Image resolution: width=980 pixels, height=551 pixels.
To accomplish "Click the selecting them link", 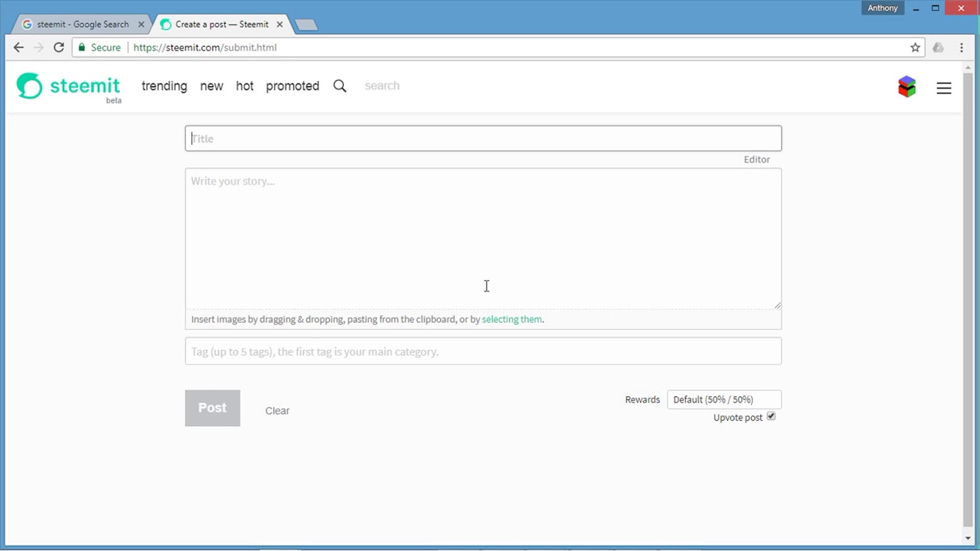I will [x=511, y=319].
